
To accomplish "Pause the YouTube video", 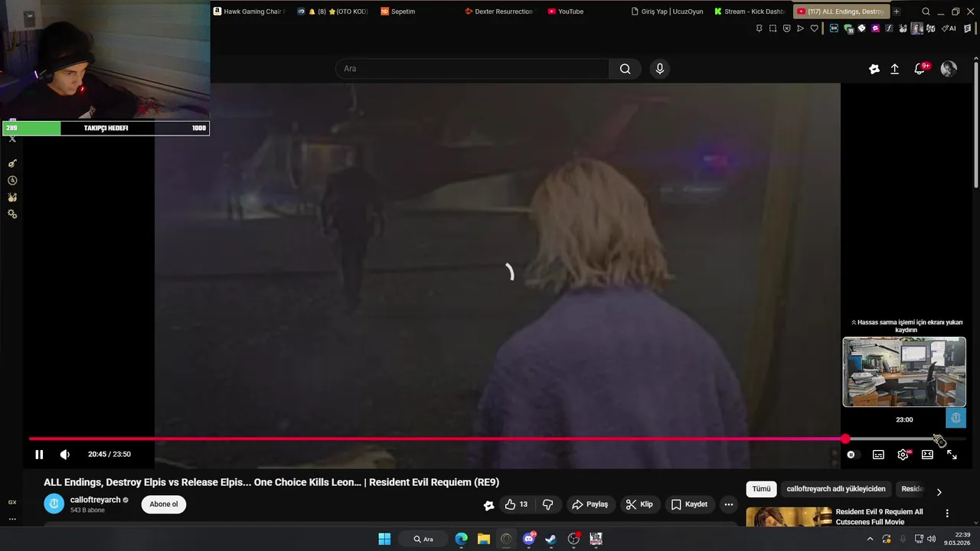I will coord(39,455).
